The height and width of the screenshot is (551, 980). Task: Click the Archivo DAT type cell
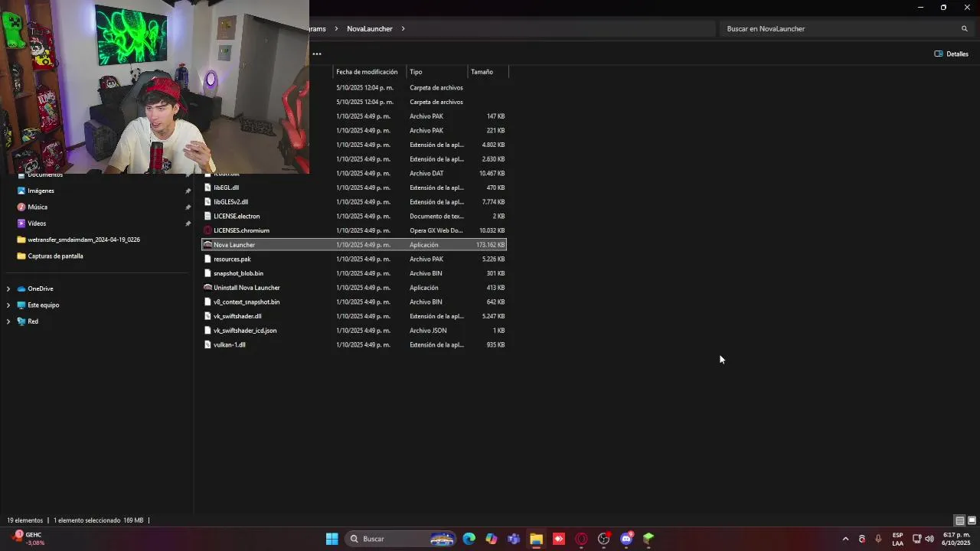point(426,174)
